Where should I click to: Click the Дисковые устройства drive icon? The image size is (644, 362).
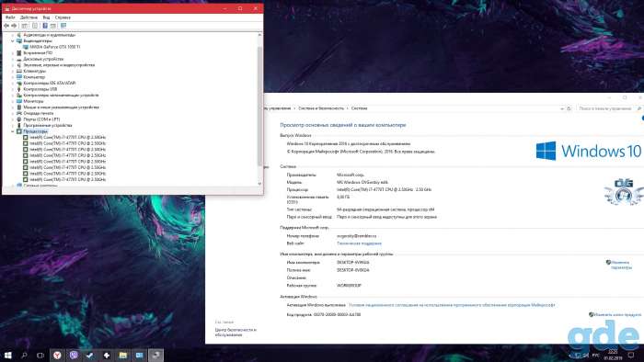[x=19, y=59]
